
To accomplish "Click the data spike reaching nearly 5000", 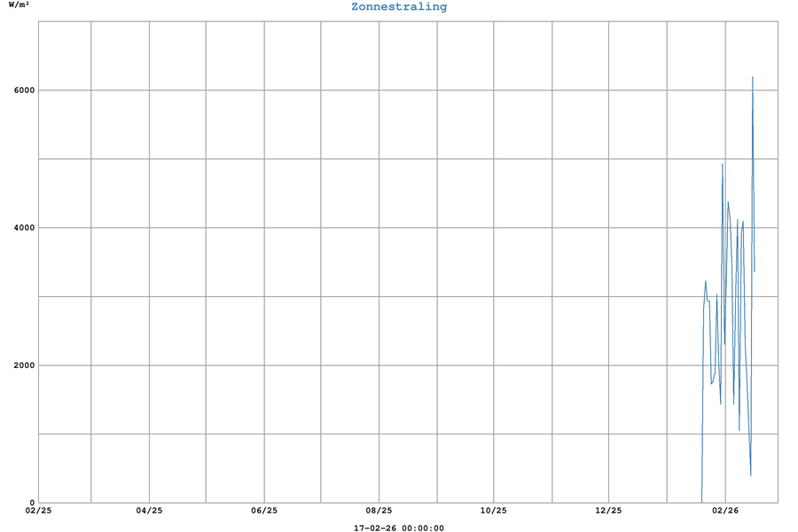I will point(723,165).
